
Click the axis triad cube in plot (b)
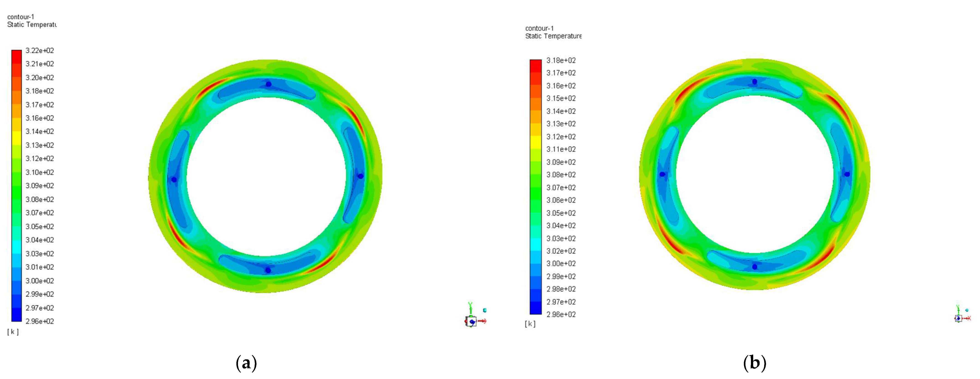click(x=958, y=318)
